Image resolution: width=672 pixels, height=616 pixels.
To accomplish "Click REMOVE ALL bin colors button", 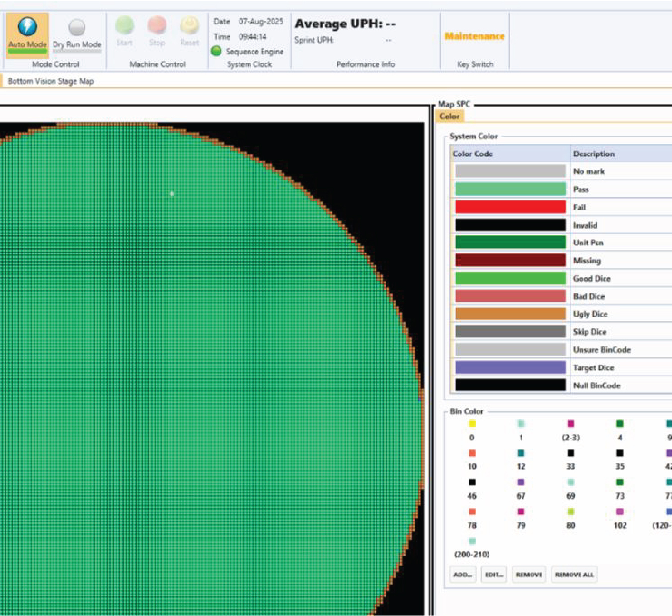I will 574,575.
